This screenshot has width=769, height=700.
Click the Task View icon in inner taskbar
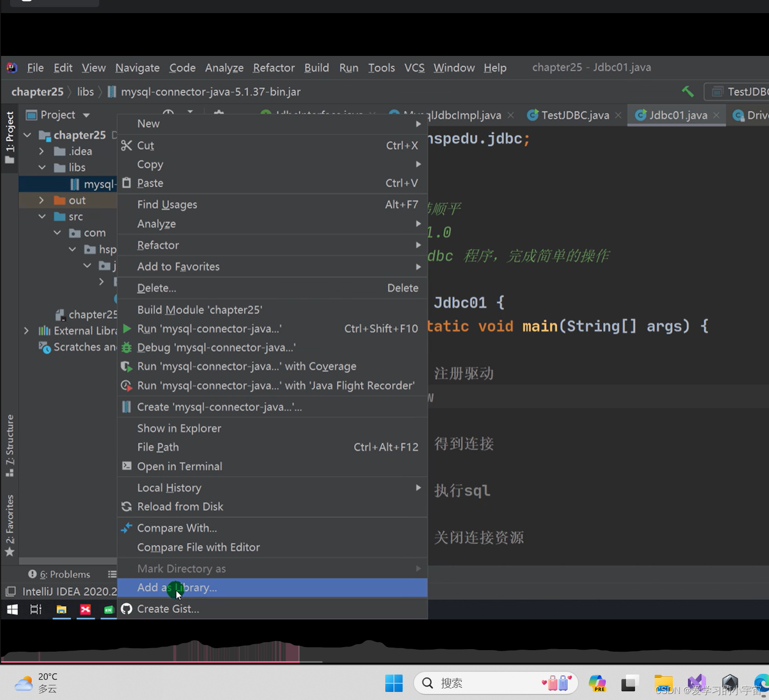36,609
